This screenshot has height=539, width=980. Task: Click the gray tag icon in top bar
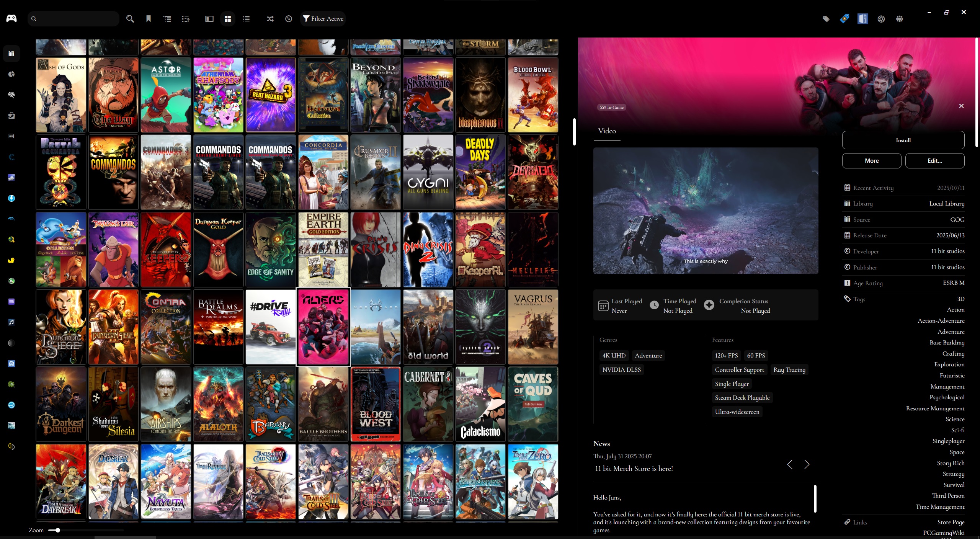pyautogui.click(x=826, y=19)
